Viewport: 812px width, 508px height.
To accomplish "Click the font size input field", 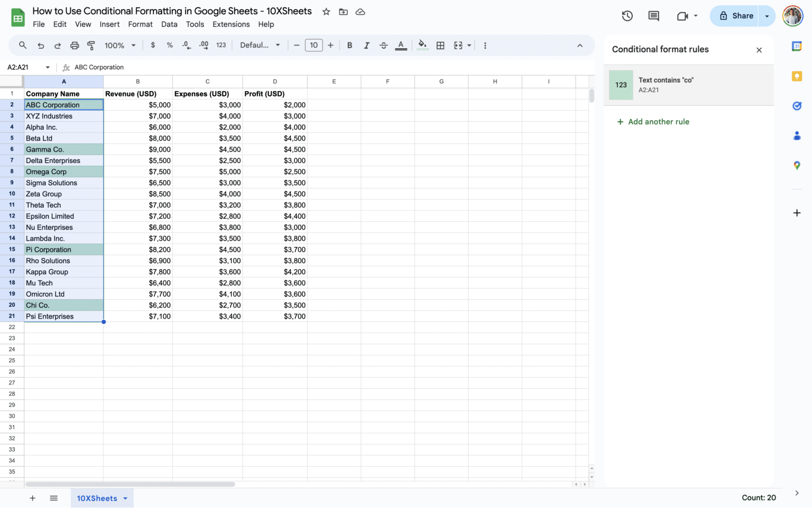I will (x=313, y=46).
